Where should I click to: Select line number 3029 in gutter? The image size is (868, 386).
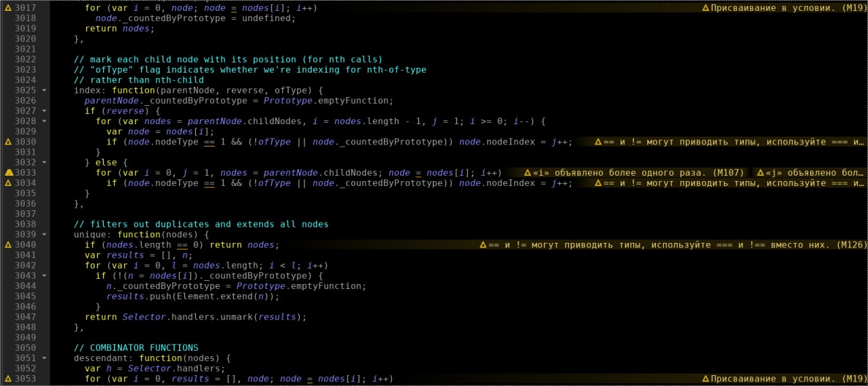coord(25,132)
